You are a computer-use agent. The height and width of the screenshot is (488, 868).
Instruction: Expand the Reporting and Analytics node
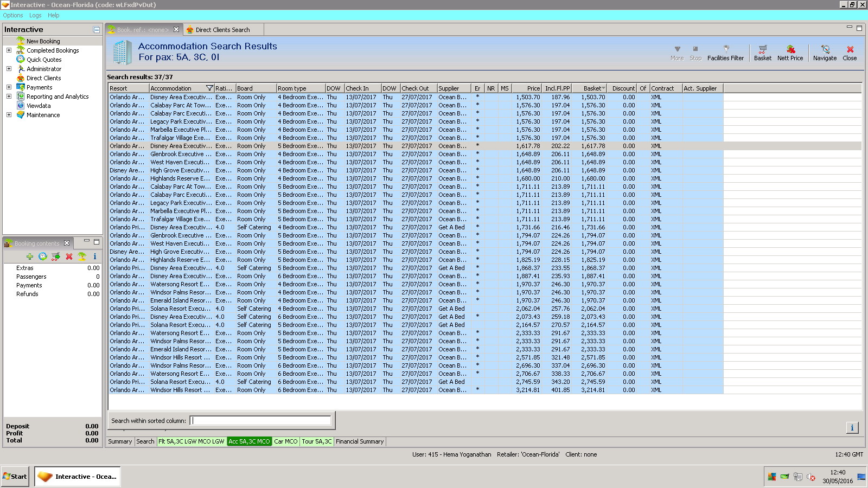coord(9,97)
